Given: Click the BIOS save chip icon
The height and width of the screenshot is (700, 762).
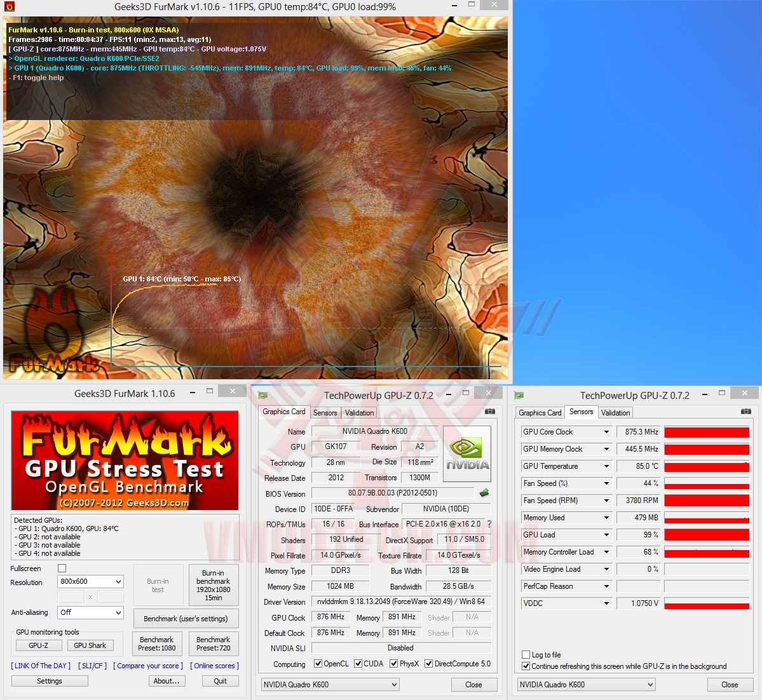Looking at the screenshot, I should pos(484,493).
